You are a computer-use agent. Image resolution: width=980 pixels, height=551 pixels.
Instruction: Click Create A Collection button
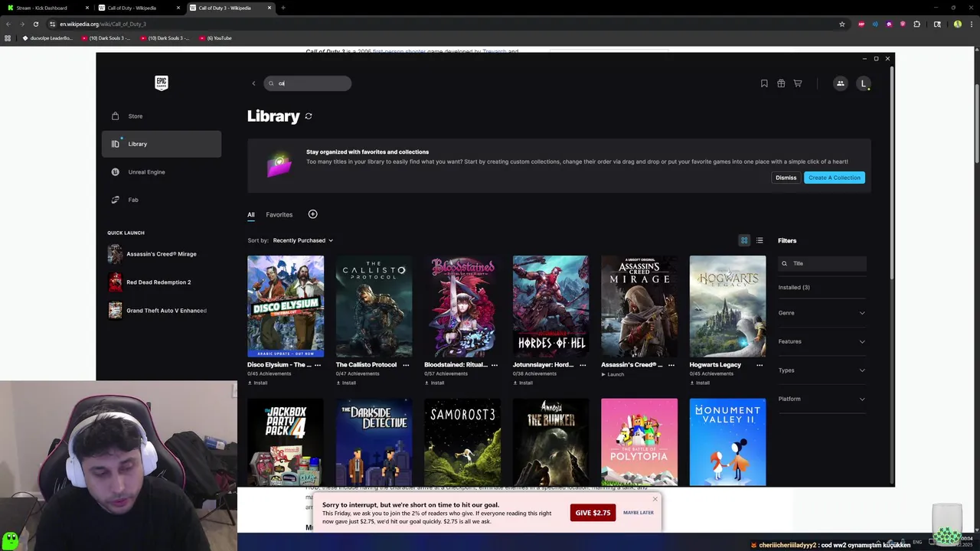[x=835, y=178]
